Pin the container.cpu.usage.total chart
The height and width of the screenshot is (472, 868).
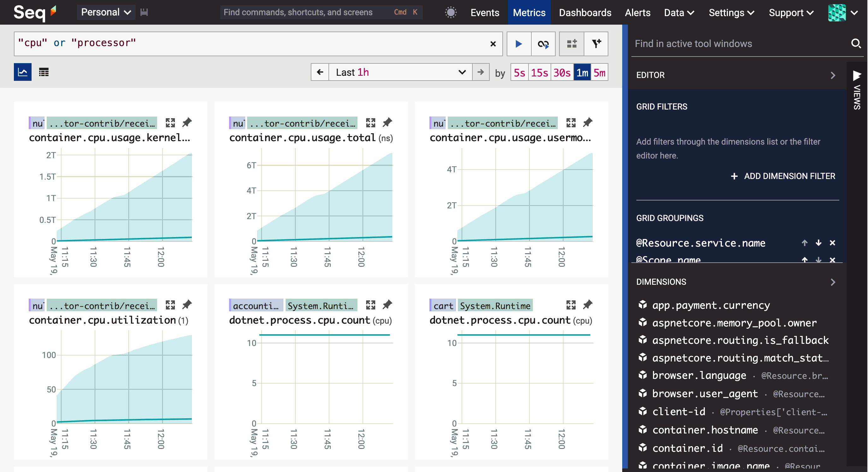coord(387,123)
